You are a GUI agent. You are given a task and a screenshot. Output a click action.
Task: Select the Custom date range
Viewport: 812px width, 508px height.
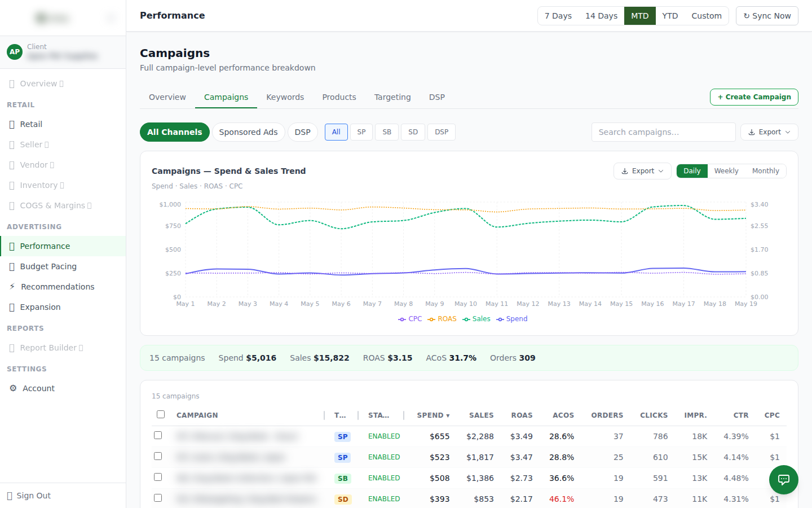pyautogui.click(x=707, y=16)
